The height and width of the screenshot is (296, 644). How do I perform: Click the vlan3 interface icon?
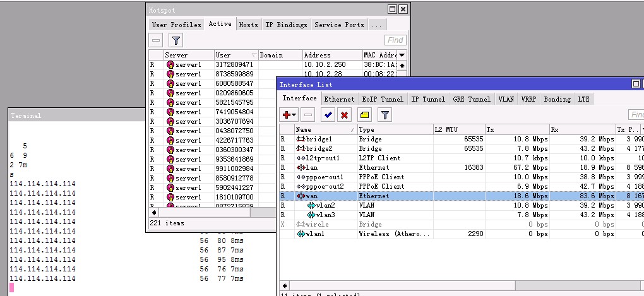[311, 215]
